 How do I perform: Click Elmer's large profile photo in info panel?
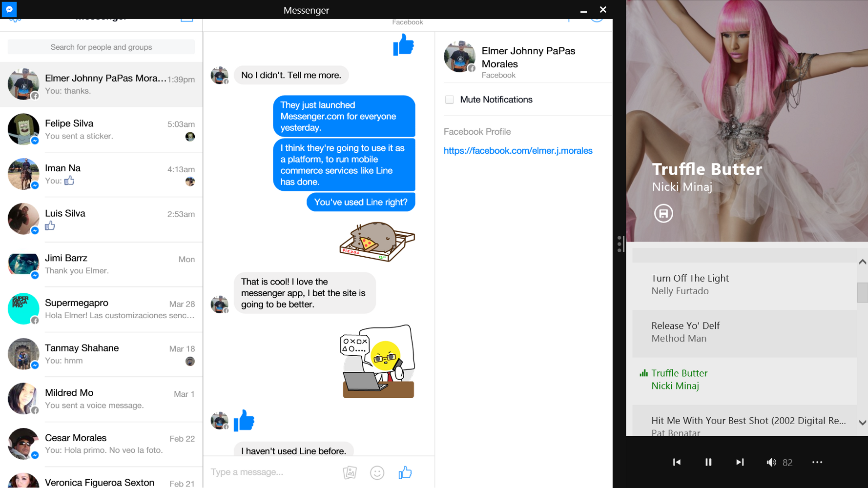tap(459, 57)
